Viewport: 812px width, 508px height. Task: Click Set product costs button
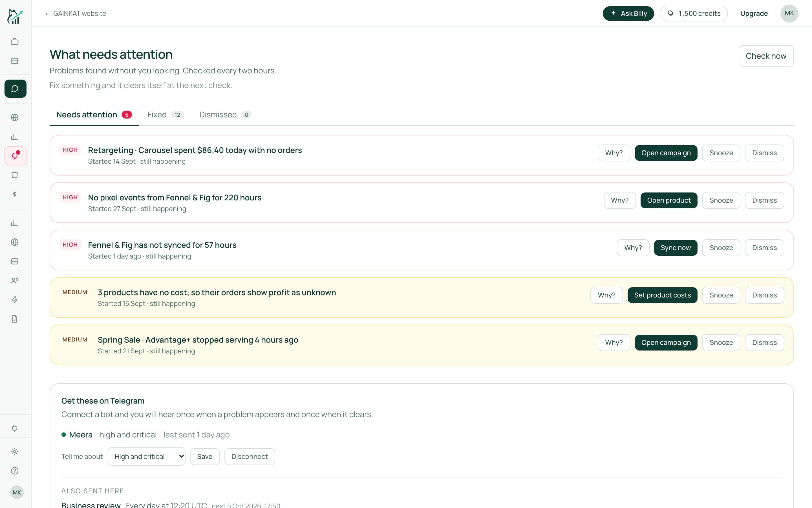pyautogui.click(x=662, y=295)
